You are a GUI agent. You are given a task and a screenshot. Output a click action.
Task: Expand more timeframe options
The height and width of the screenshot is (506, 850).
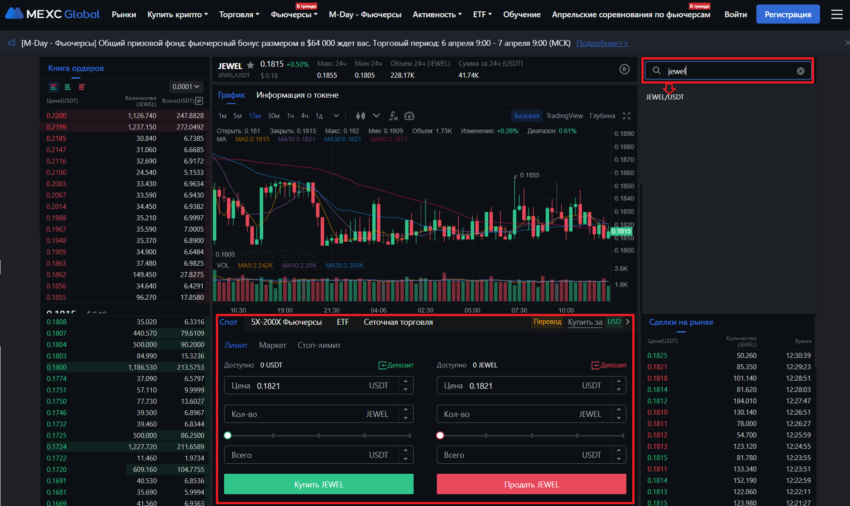tap(336, 116)
